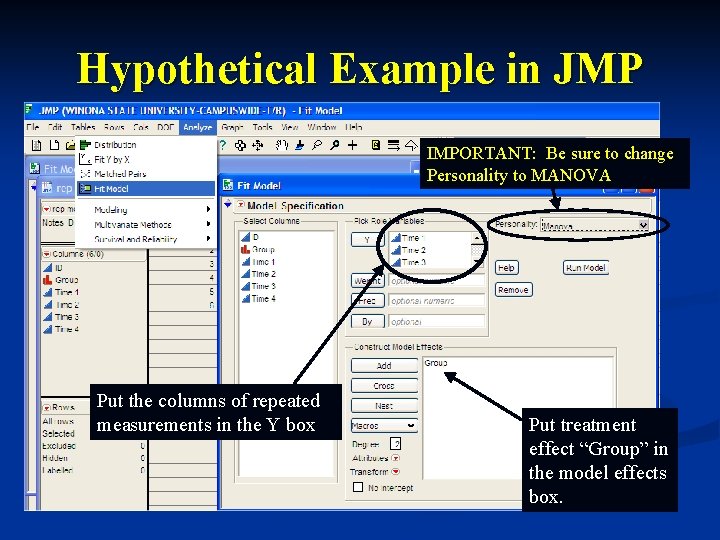Screen dimensions: 720x540
Task: Select the plus annotate tool
Action: point(352,146)
